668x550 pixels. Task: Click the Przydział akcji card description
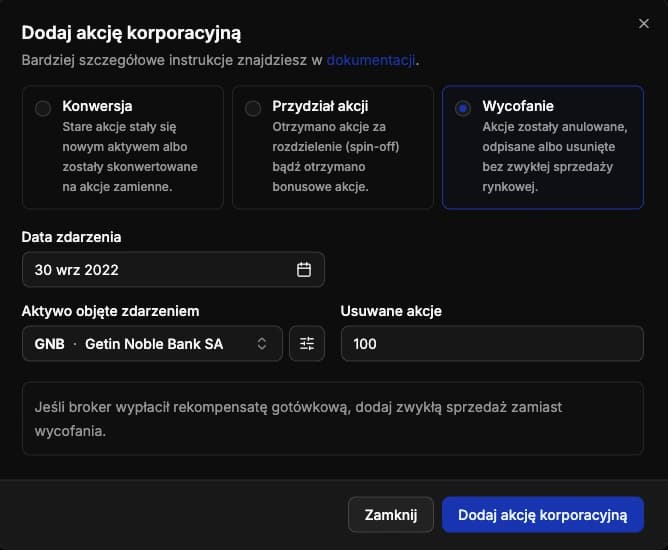click(336, 157)
